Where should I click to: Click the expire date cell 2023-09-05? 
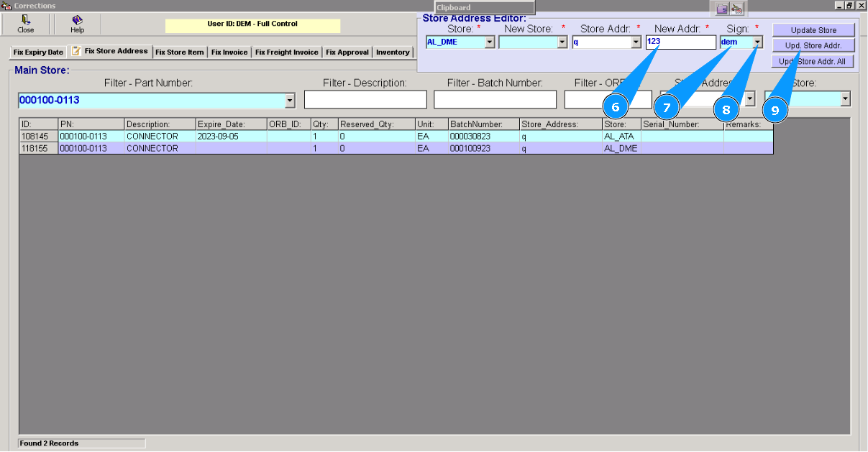231,136
